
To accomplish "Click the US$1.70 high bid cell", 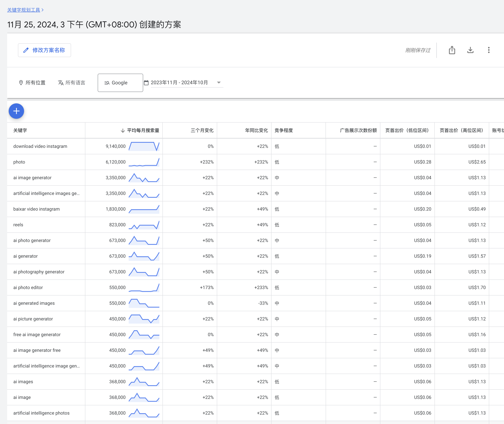I will tap(477, 287).
